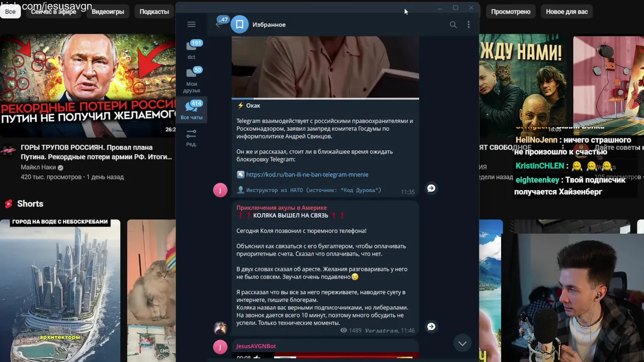Open the JesusAVGNBot sender name

pos(256,346)
